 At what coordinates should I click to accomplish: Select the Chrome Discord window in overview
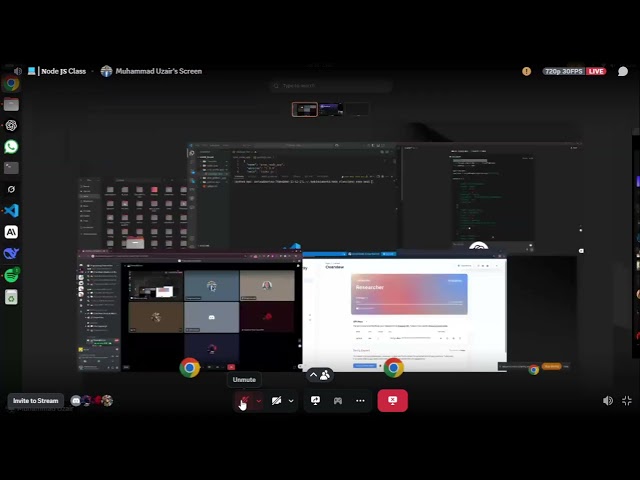click(189, 311)
